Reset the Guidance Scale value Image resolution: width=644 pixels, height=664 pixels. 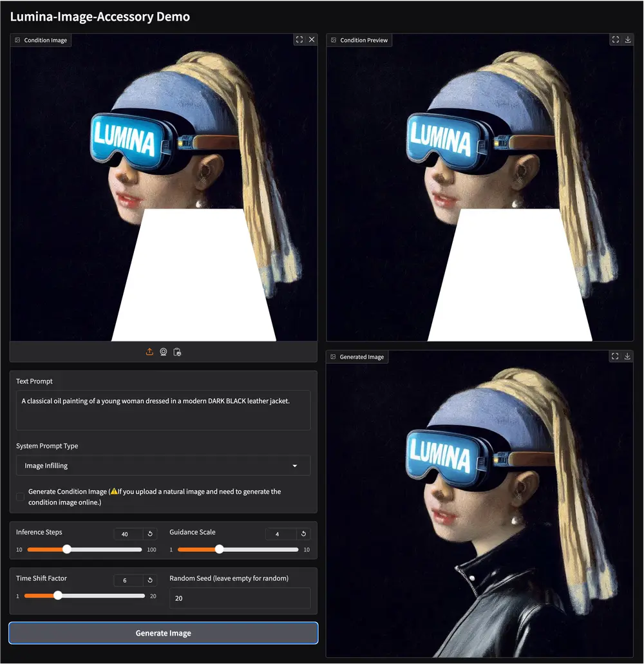pyautogui.click(x=304, y=534)
